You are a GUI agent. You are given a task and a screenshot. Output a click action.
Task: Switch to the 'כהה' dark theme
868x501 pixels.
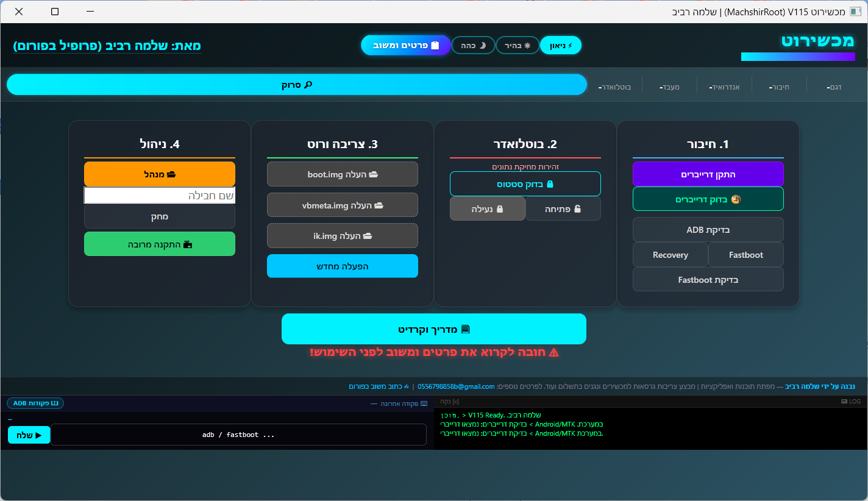pyautogui.click(x=473, y=45)
